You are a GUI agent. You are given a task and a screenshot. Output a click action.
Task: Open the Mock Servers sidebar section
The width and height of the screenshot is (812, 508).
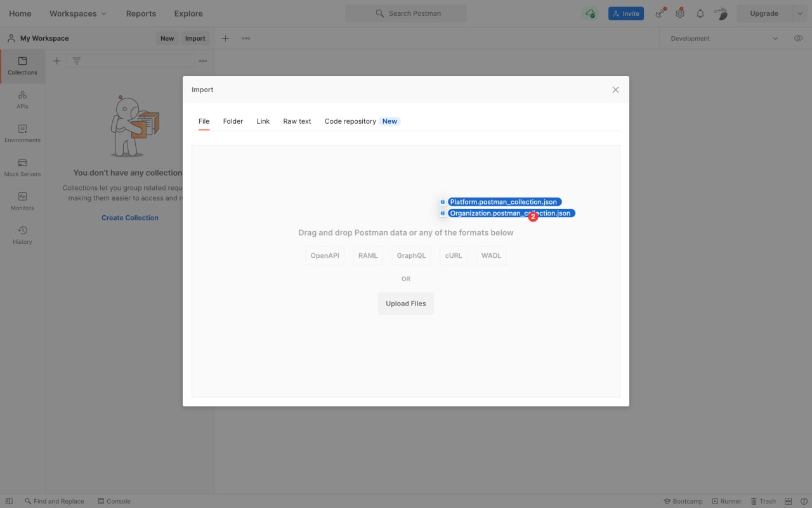(x=22, y=168)
